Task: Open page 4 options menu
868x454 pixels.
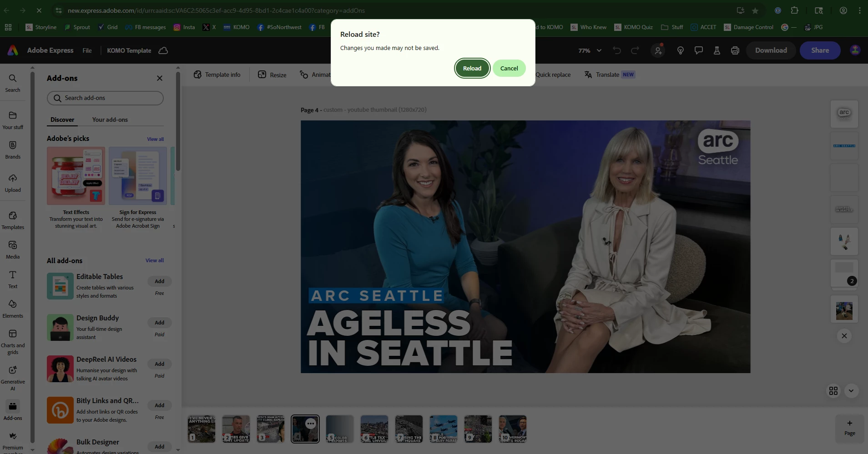Action: point(311,424)
